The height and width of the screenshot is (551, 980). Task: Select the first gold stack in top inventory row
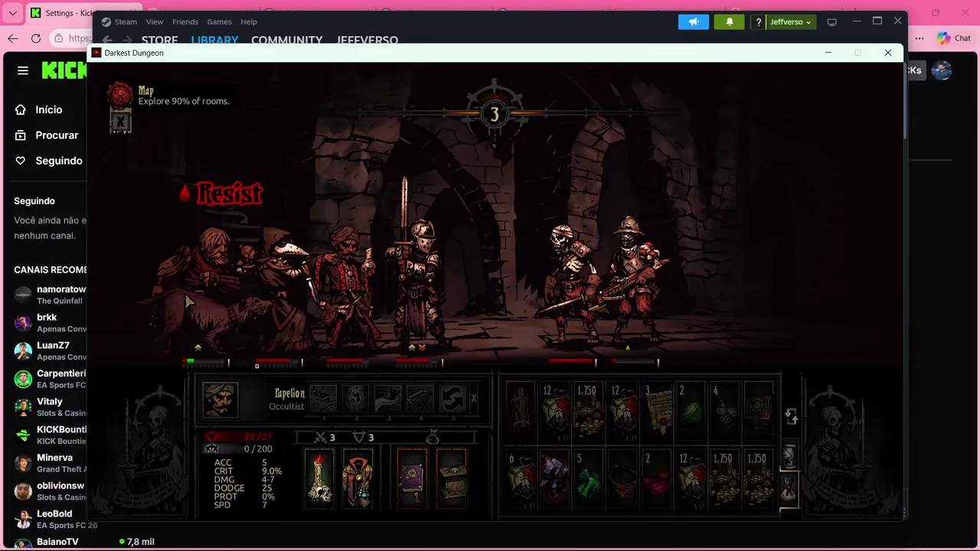[x=589, y=410]
